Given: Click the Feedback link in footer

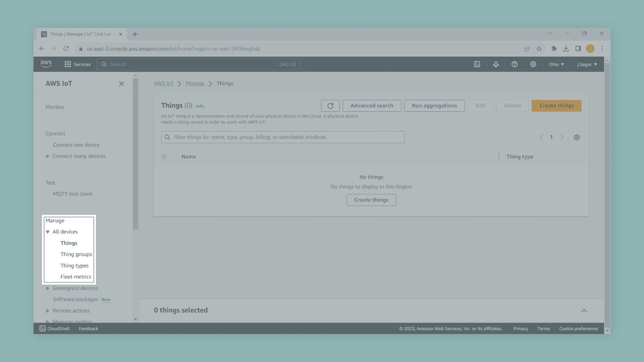Looking at the screenshot, I should (89, 328).
